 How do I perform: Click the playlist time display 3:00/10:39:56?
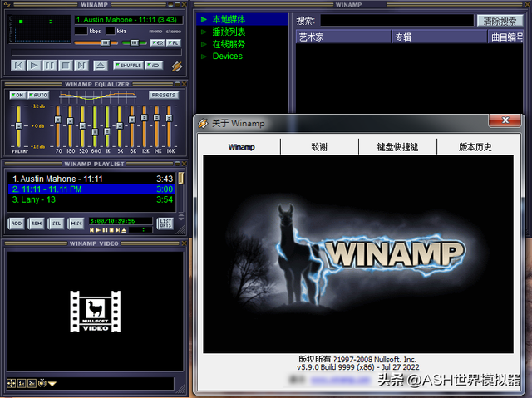(121, 221)
